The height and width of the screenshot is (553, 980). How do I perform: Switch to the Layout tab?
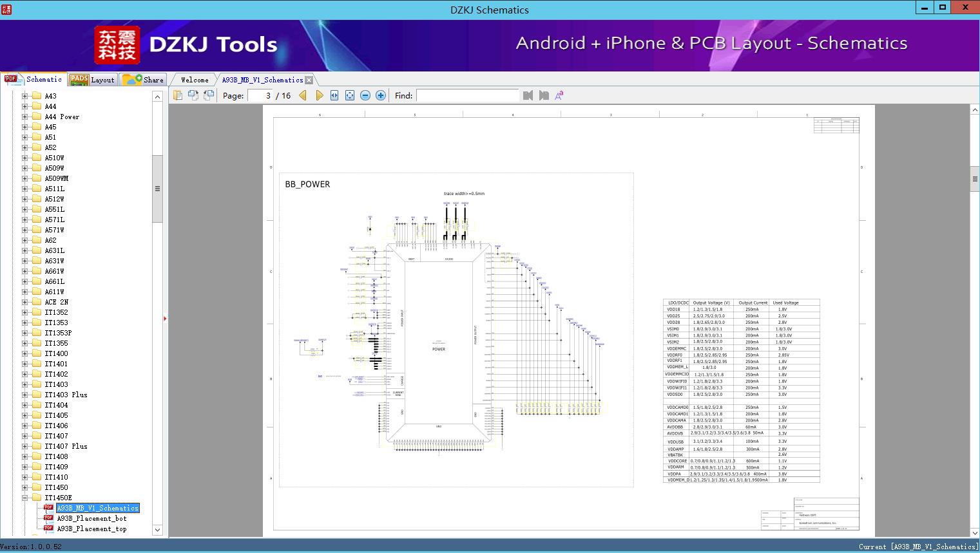click(x=93, y=80)
